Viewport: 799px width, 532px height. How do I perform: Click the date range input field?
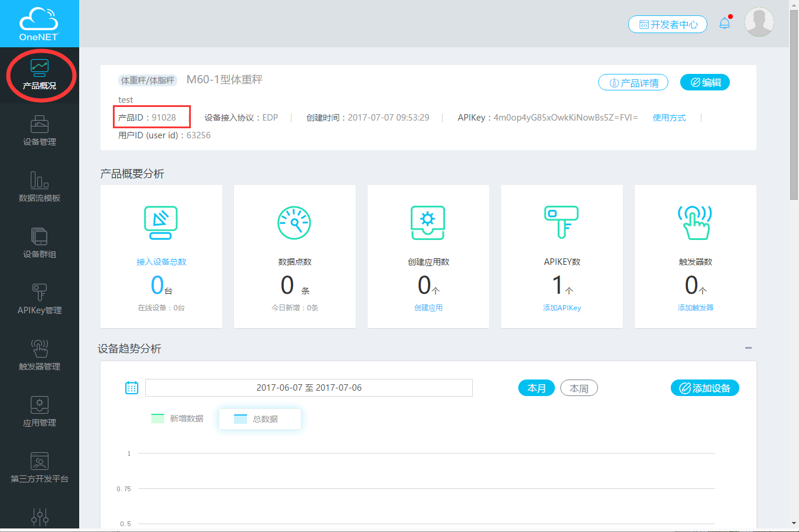(308, 388)
